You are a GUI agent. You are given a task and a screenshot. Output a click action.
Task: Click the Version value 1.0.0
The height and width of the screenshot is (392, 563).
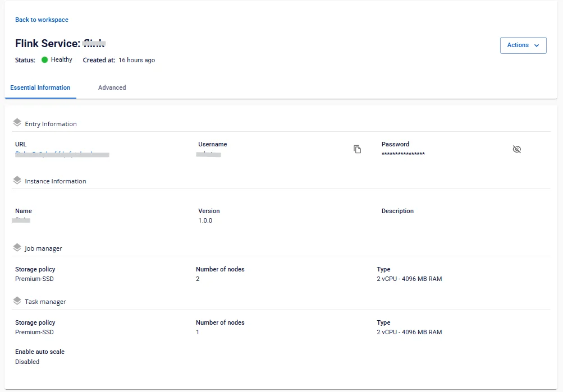(205, 220)
